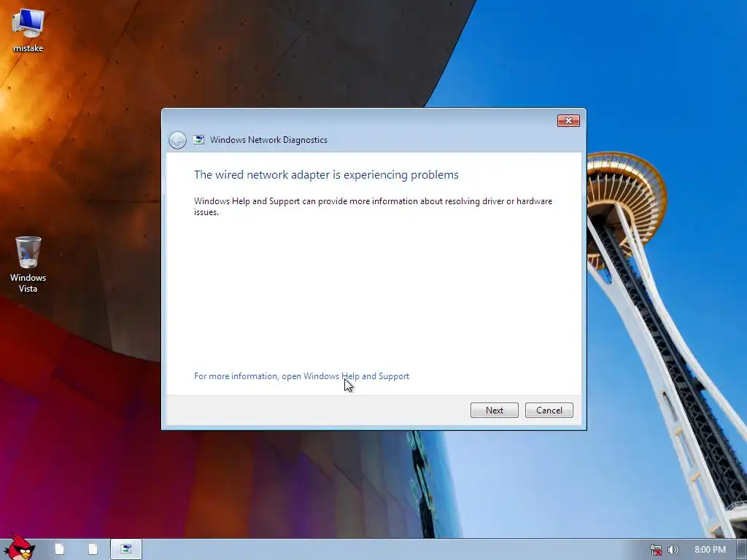Click 'The wired network adapter is experiencing problems' heading
Viewport: 747px width, 560px height.
click(326, 175)
